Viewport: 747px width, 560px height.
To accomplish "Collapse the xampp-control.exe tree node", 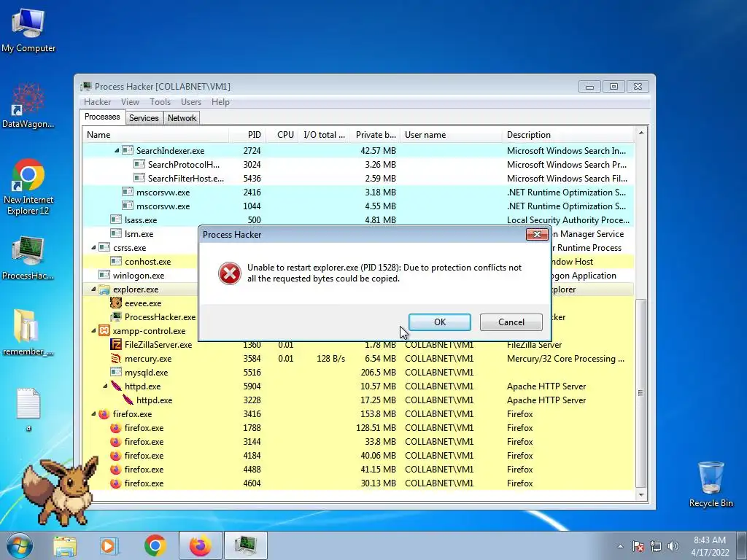I will [93, 330].
